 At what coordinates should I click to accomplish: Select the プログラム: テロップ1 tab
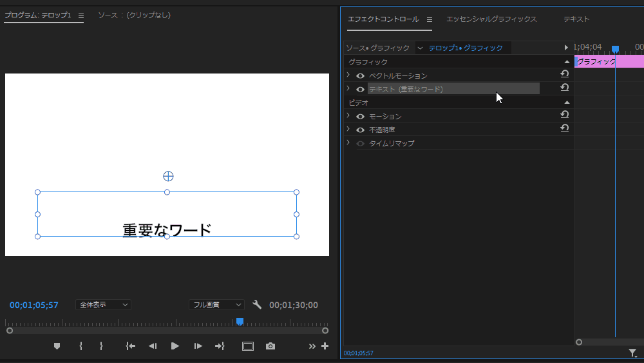tap(38, 15)
